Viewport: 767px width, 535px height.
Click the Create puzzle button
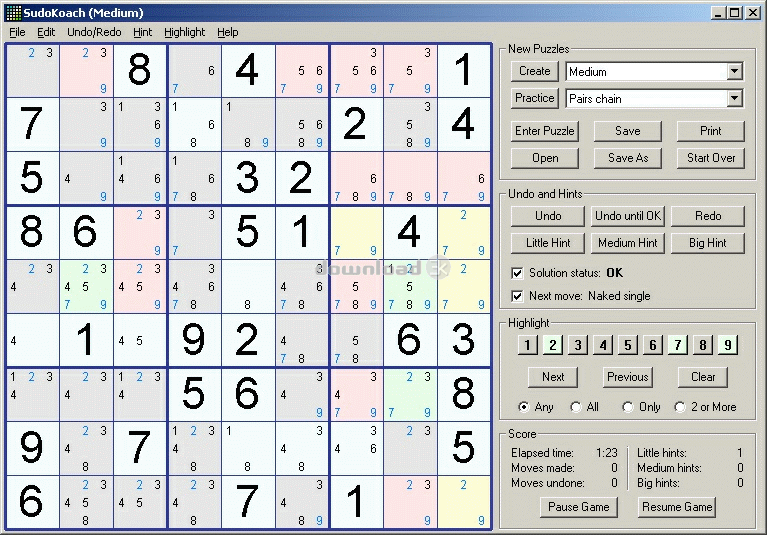[535, 71]
